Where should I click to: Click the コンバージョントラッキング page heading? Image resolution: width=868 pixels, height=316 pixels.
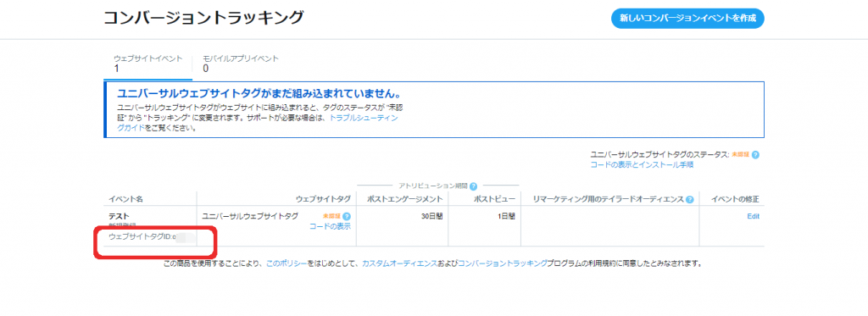coord(203,18)
